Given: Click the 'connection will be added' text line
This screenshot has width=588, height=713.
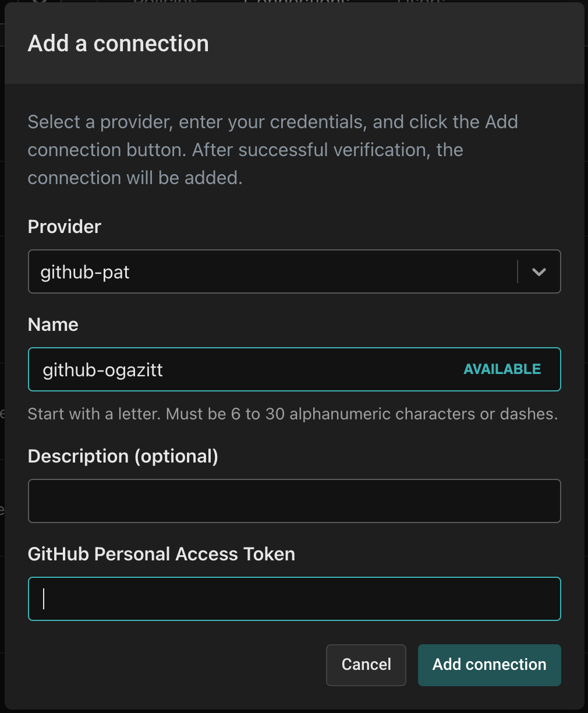Looking at the screenshot, I should [135, 178].
